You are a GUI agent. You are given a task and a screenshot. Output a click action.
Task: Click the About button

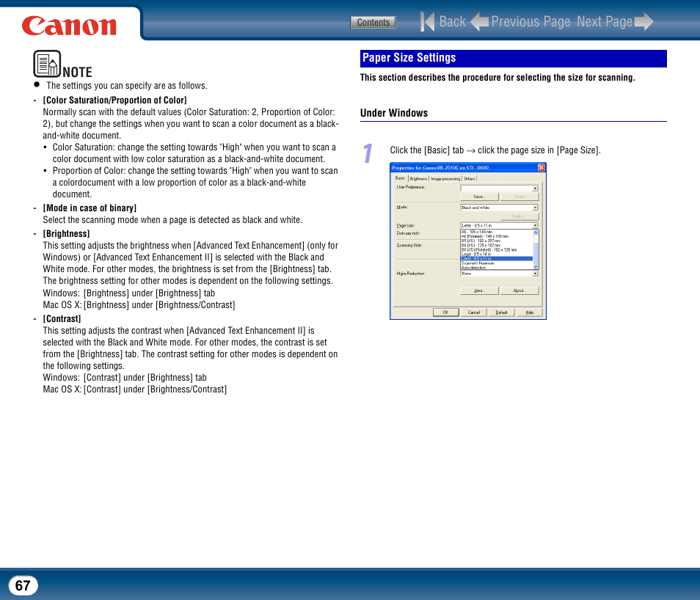click(519, 290)
